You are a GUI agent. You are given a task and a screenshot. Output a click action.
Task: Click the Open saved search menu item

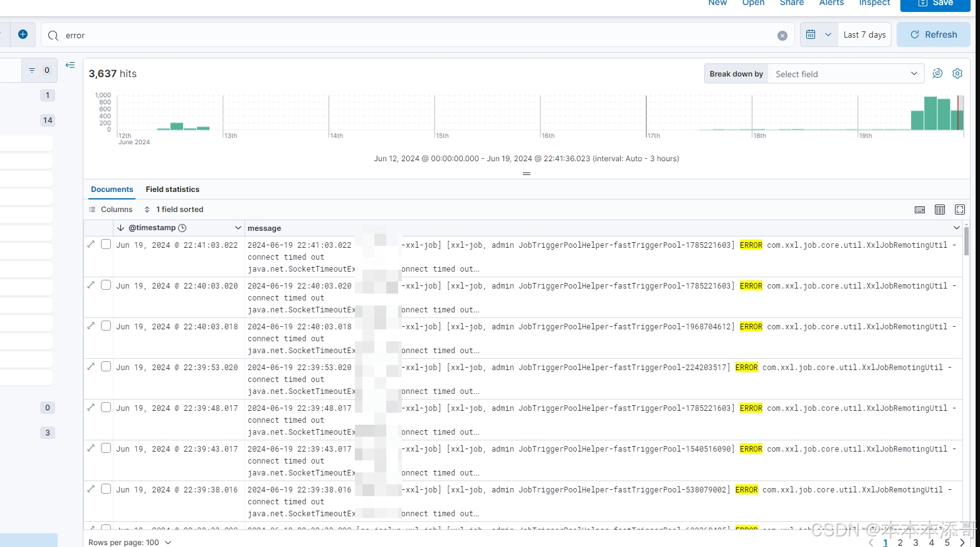coord(753,3)
